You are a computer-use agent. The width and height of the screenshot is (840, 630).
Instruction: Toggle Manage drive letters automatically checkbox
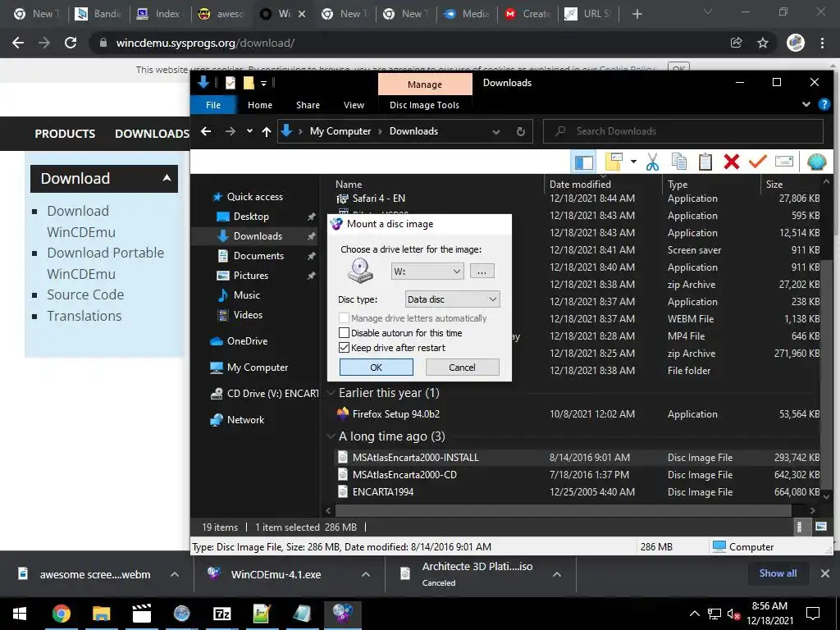(344, 318)
